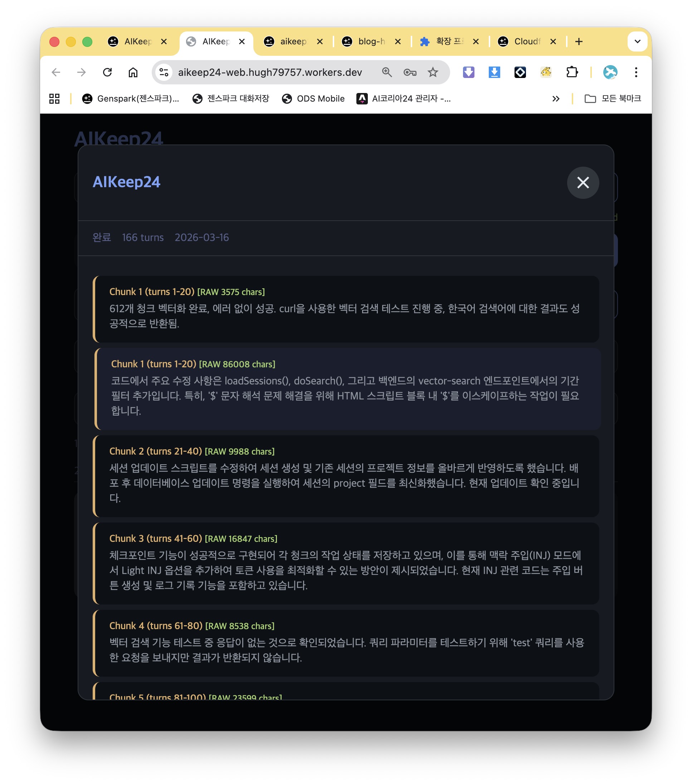
Task: Click the macOS red close window button
Action: [x=54, y=41]
